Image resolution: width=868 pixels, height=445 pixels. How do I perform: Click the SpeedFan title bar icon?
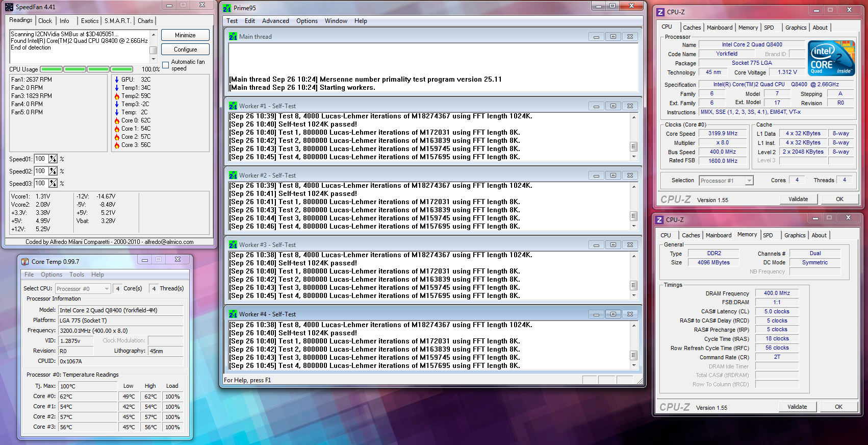9,7
